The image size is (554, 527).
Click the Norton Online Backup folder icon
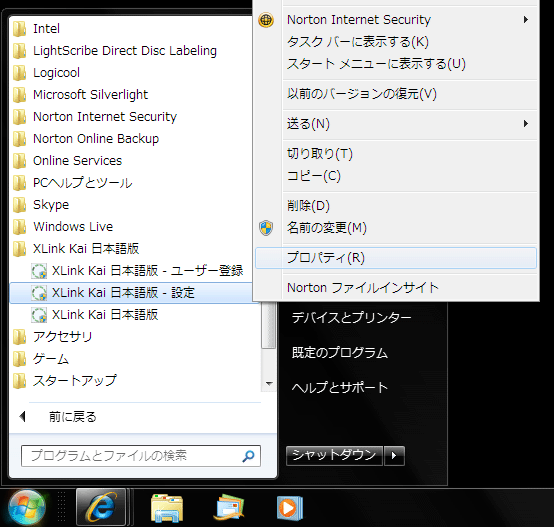tap(19, 139)
